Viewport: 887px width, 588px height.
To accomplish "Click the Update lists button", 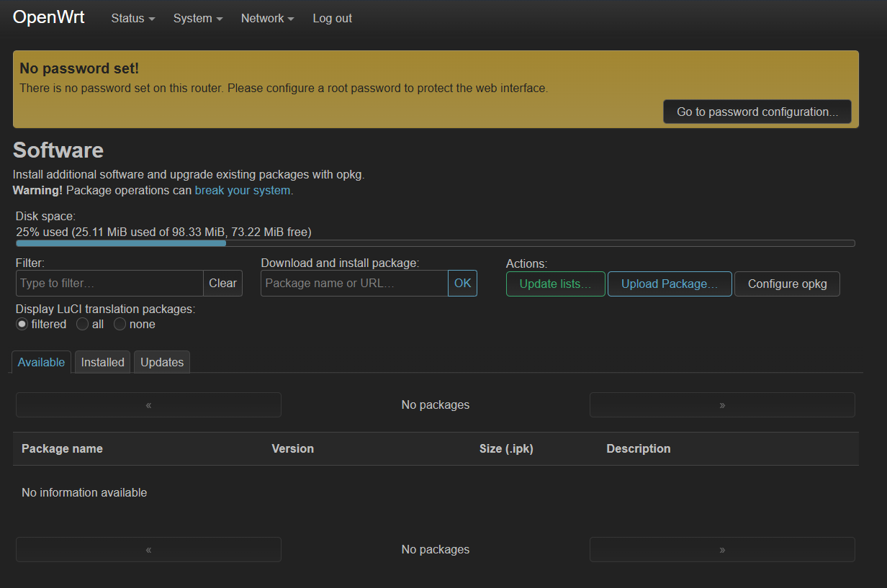I will (555, 284).
